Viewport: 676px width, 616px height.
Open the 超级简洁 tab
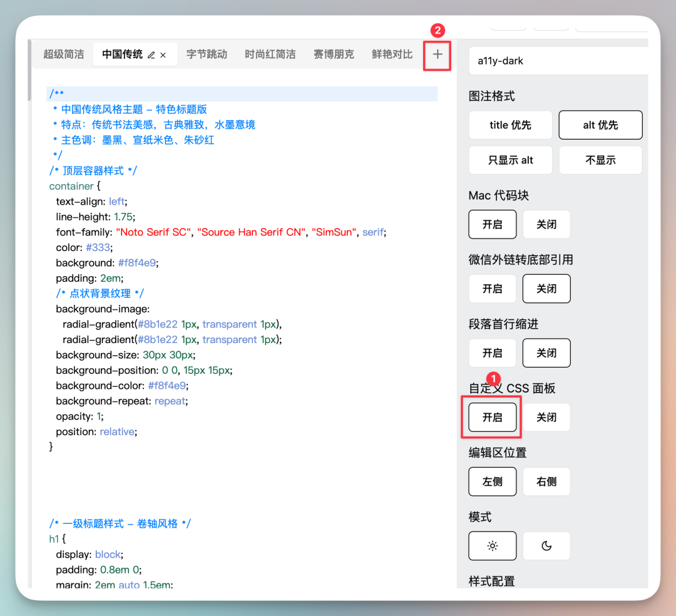64,54
